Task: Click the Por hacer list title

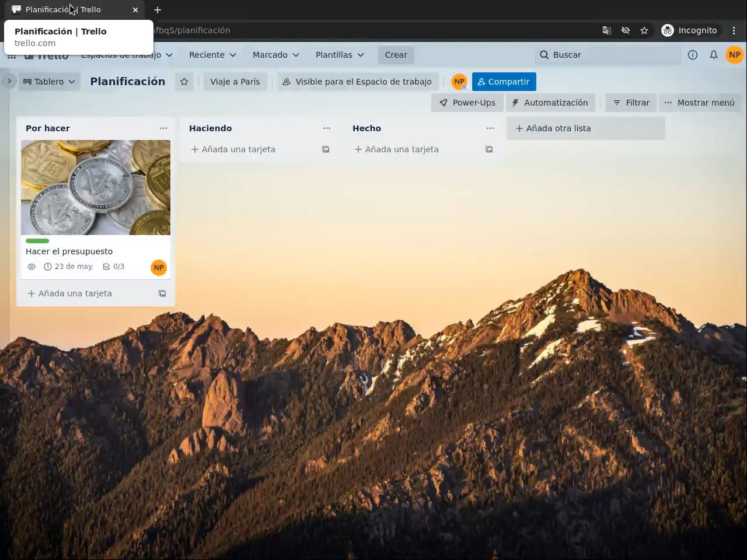Action: pyautogui.click(x=48, y=128)
